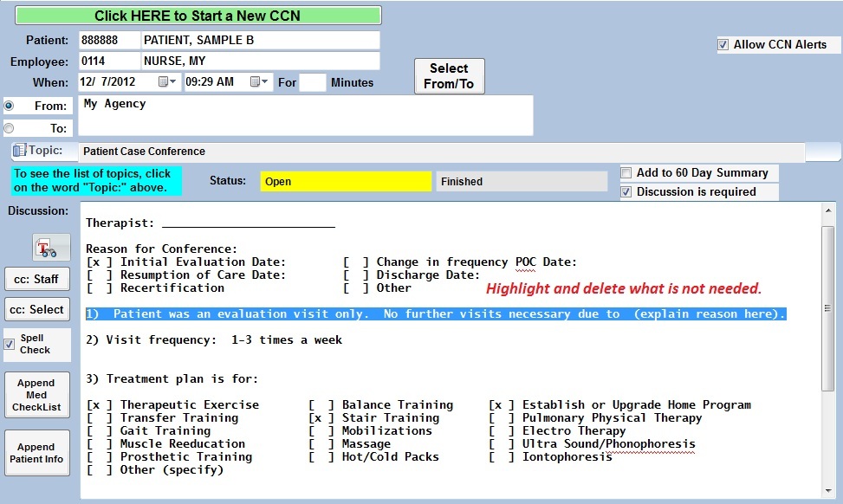Viewport: 843px width, 504px height.
Task: Toggle the Allow CCN Alerts checkbox
Action: pos(723,45)
